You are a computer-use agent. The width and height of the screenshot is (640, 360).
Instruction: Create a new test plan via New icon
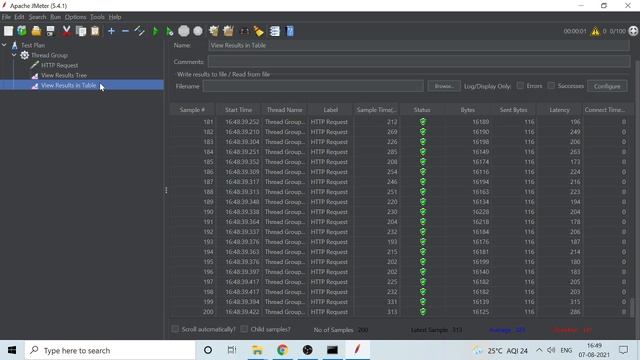pyautogui.click(x=8, y=31)
